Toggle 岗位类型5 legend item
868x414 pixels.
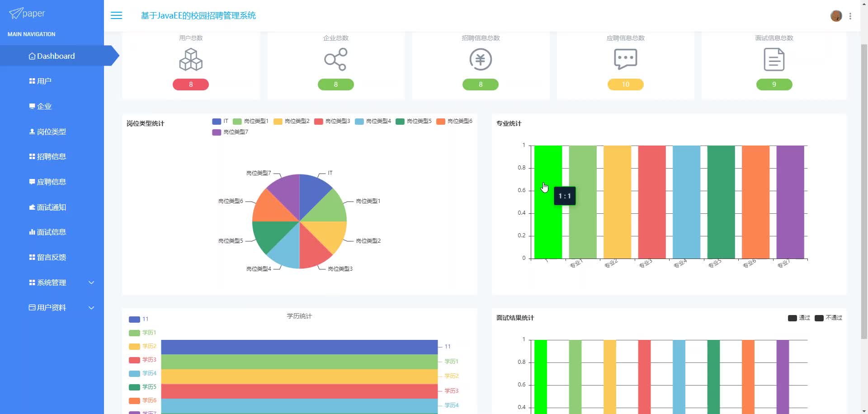pyautogui.click(x=413, y=121)
